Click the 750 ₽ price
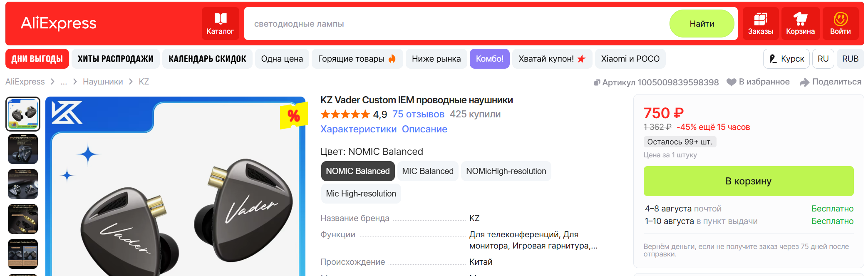Screen dimensions: 868x276 [x=663, y=113]
